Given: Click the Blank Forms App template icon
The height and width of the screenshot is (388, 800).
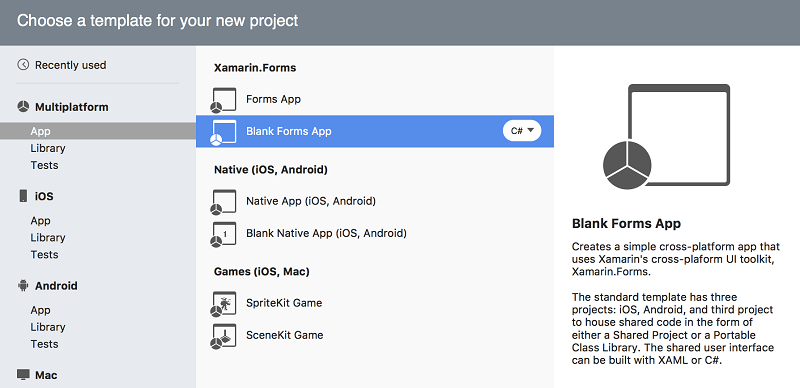Looking at the screenshot, I should pos(223,132).
